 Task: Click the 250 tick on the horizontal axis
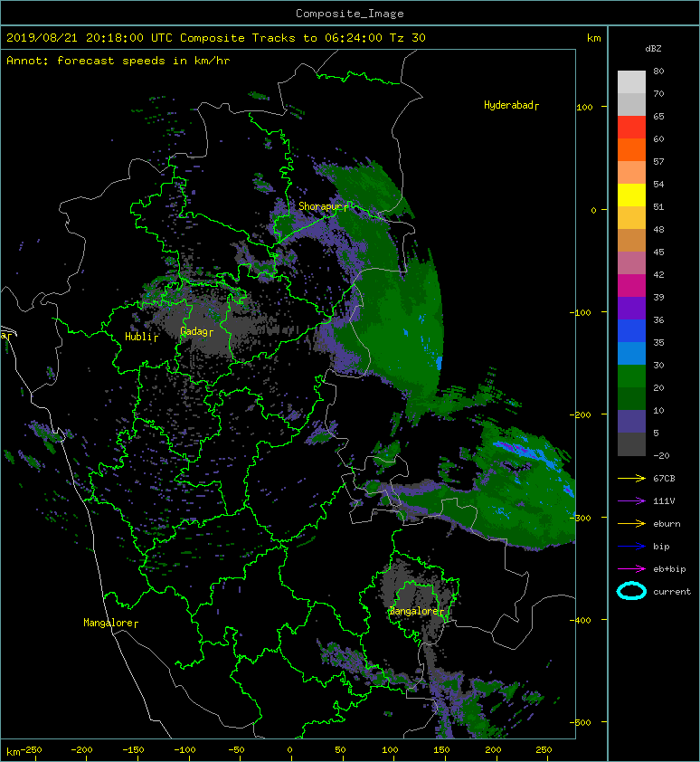coord(544,750)
